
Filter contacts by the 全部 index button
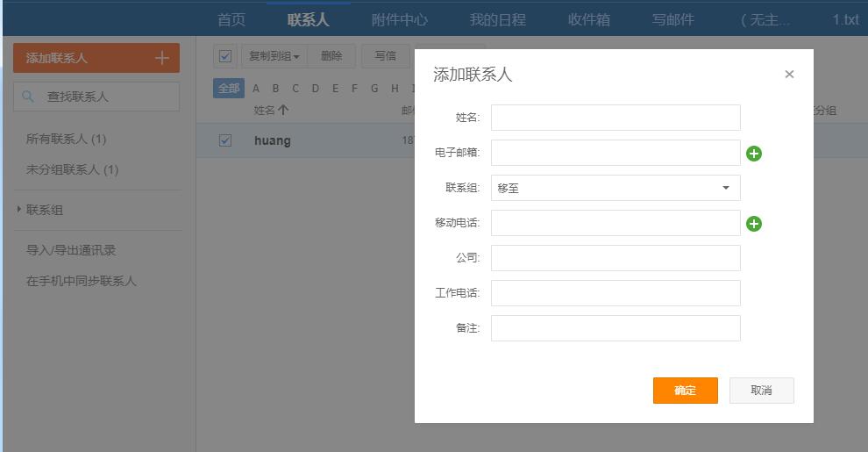coord(228,89)
